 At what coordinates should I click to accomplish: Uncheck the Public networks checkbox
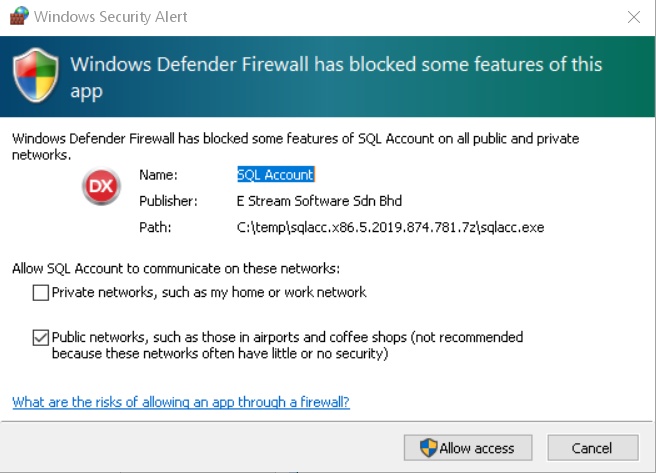40,338
